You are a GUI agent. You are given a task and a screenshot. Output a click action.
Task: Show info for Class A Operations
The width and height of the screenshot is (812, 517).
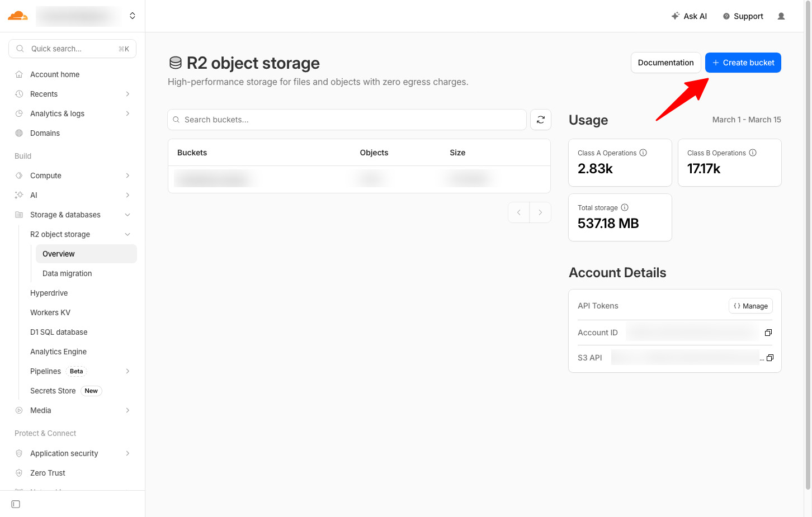pyautogui.click(x=643, y=153)
